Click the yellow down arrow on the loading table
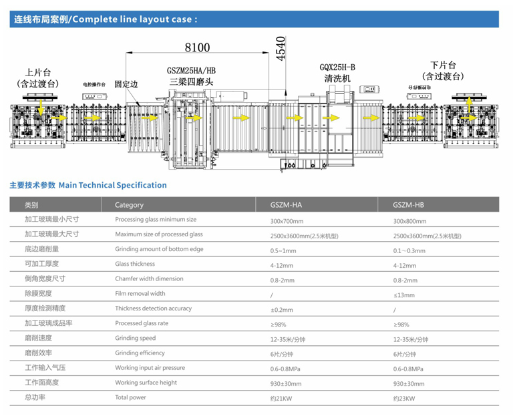Screen dimensions: 513x420 [41, 108]
